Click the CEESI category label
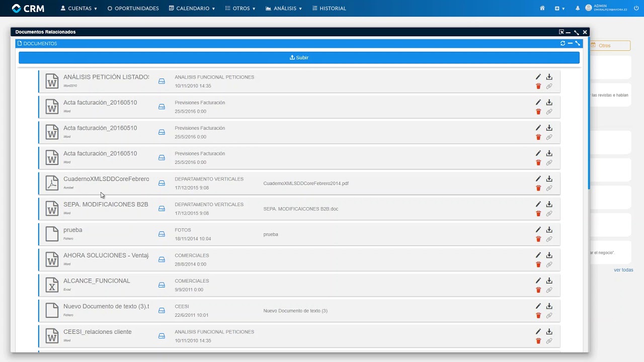Viewport: 644px width, 362px height. (x=182, y=307)
